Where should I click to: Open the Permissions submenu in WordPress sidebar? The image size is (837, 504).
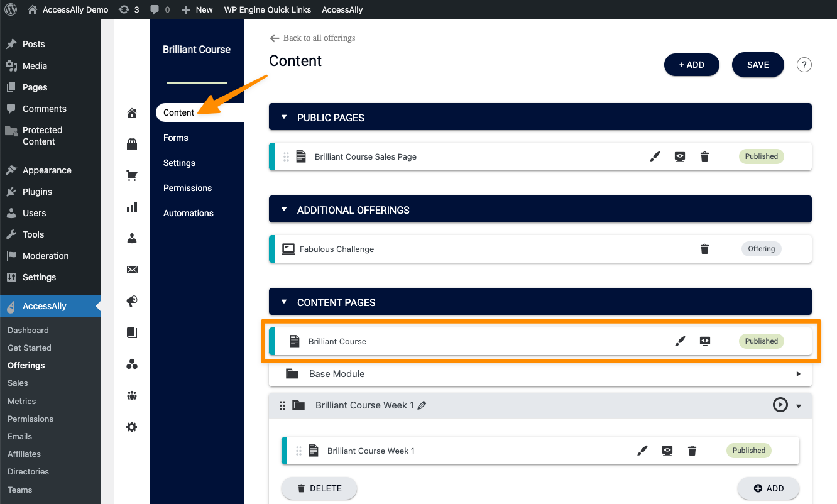tap(30, 419)
